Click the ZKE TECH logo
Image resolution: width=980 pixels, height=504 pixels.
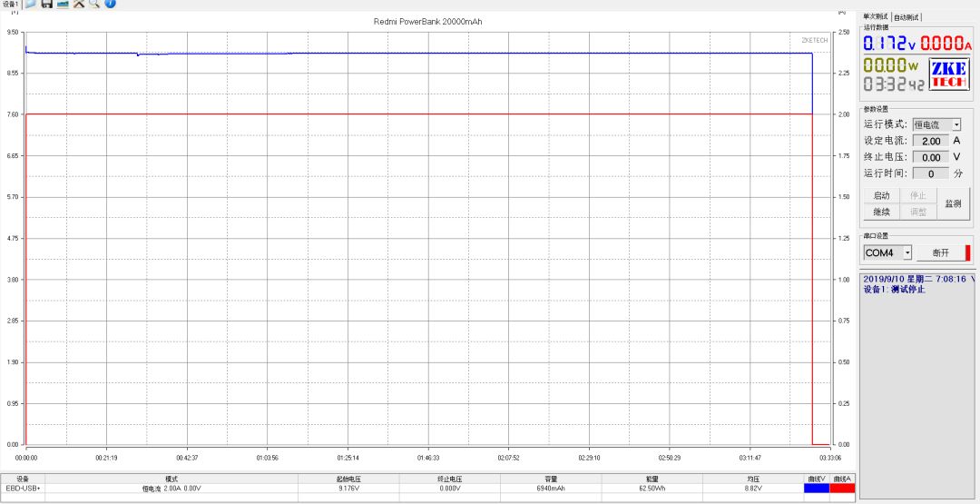tap(949, 74)
